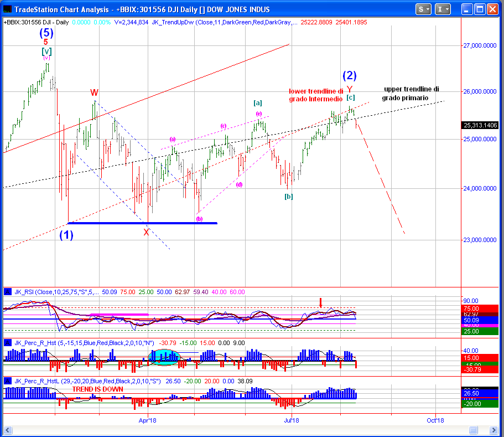Click the blue 50.09 RSI axis tag
The height and width of the screenshot is (437, 504).
pyautogui.click(x=480, y=320)
